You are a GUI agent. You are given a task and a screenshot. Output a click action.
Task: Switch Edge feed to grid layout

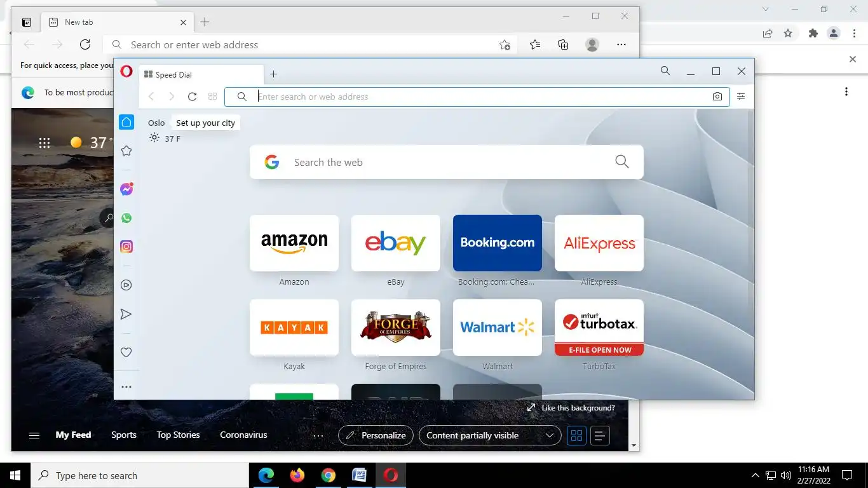tap(576, 435)
